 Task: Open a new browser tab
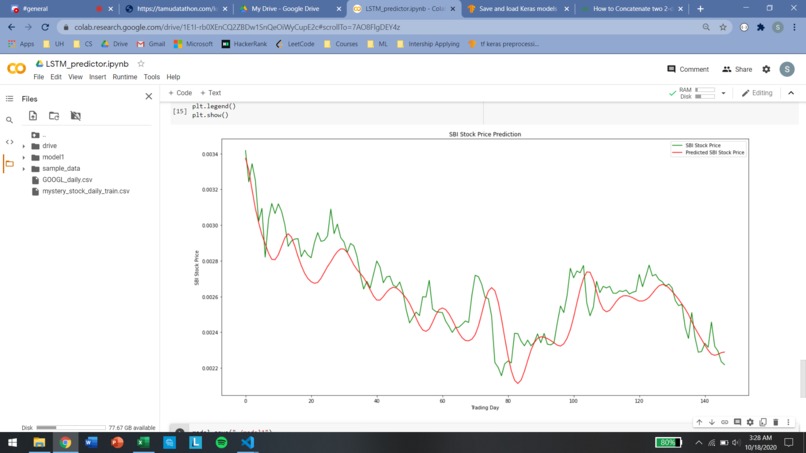point(700,9)
